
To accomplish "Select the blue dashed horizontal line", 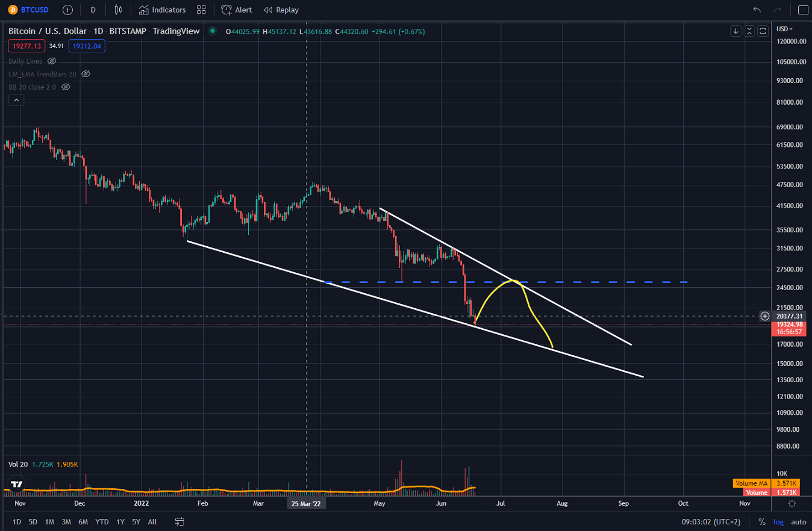I will click(x=506, y=282).
